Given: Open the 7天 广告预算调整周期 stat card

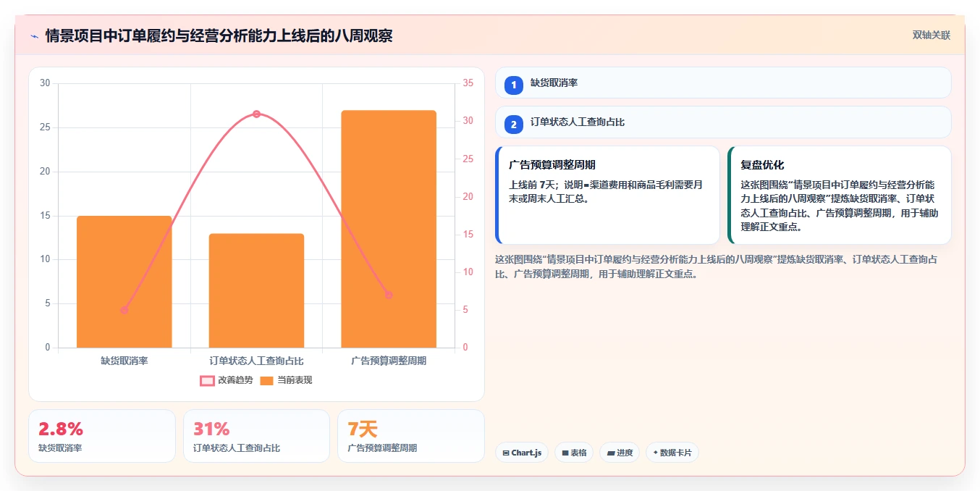Looking at the screenshot, I should [411, 436].
